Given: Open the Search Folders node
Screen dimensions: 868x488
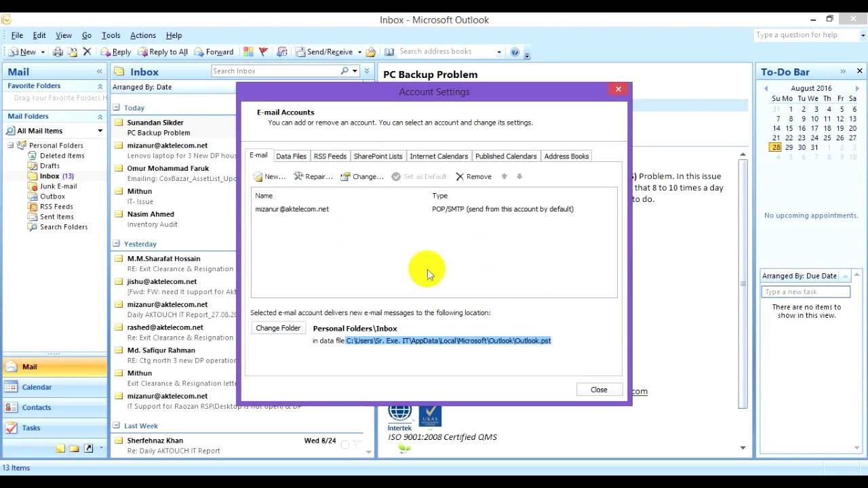Looking at the screenshot, I should pyautogui.click(x=63, y=227).
